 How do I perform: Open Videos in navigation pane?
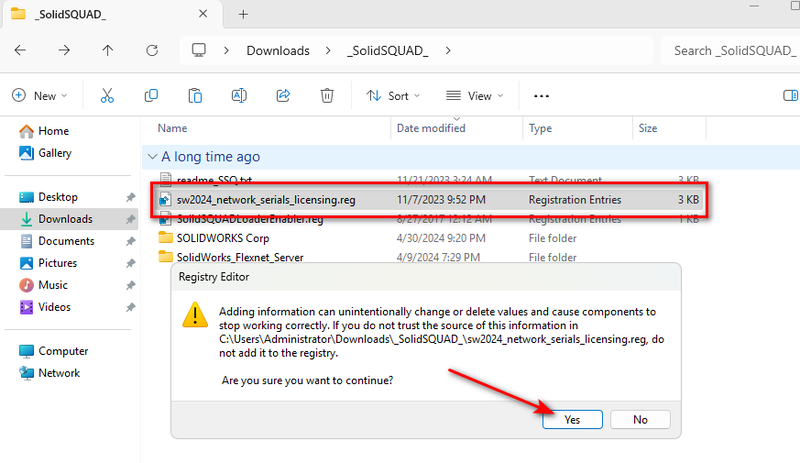point(45,307)
